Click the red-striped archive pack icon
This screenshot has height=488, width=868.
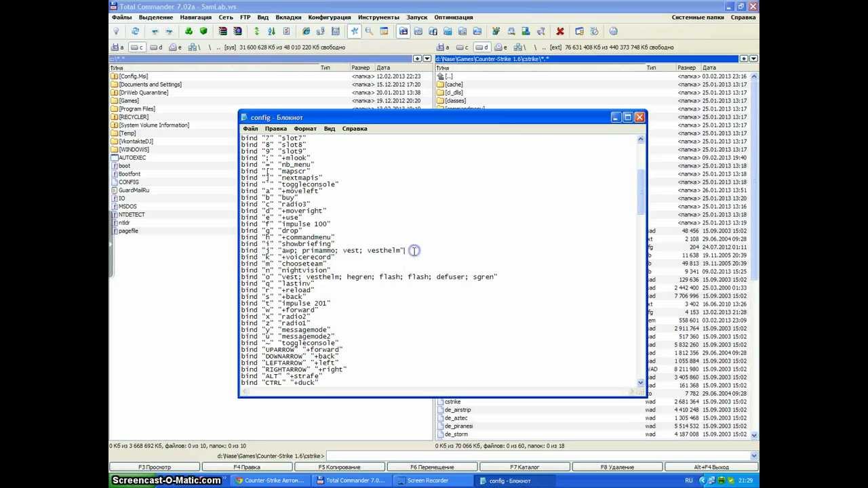click(x=222, y=31)
